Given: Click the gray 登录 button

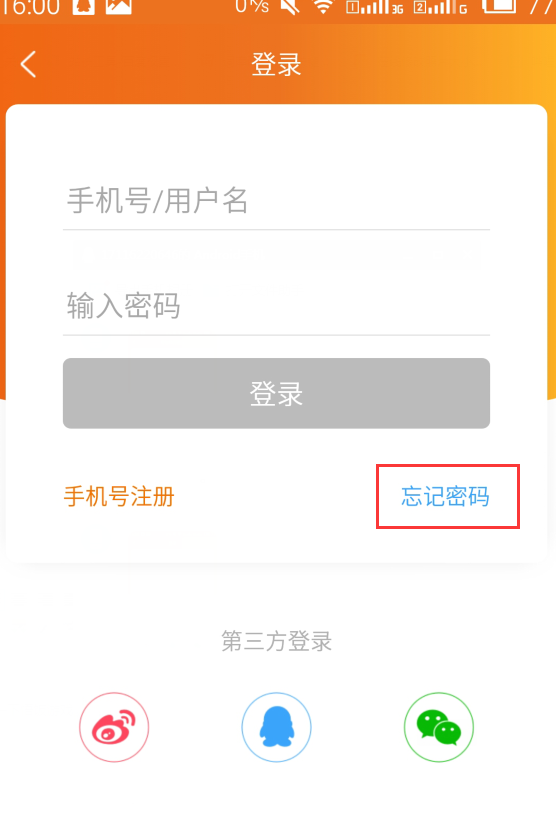Looking at the screenshot, I should 276,393.
